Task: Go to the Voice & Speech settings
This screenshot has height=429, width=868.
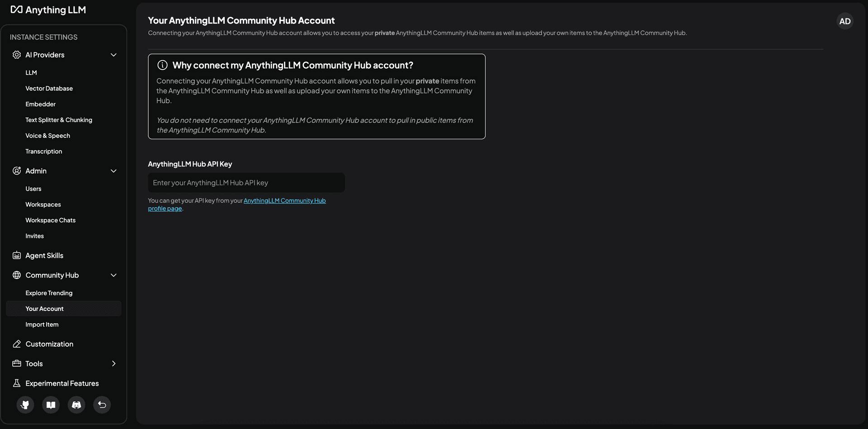Action: tap(47, 136)
